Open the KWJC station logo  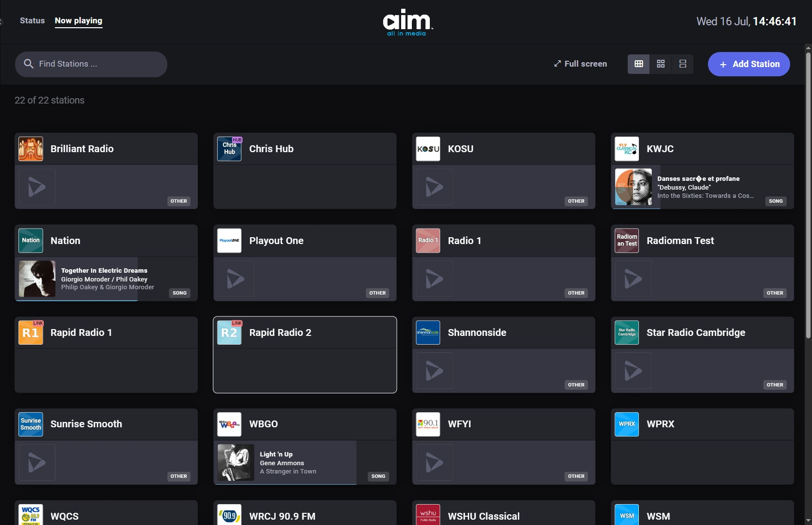(x=627, y=149)
